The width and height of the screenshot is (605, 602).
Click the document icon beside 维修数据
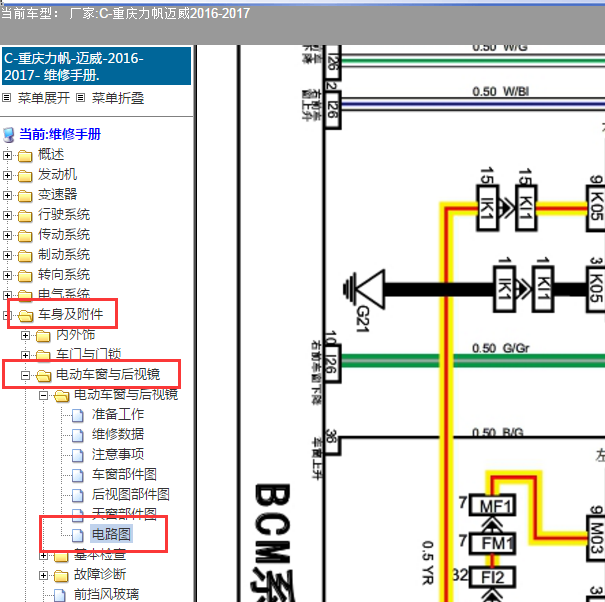click(x=78, y=435)
